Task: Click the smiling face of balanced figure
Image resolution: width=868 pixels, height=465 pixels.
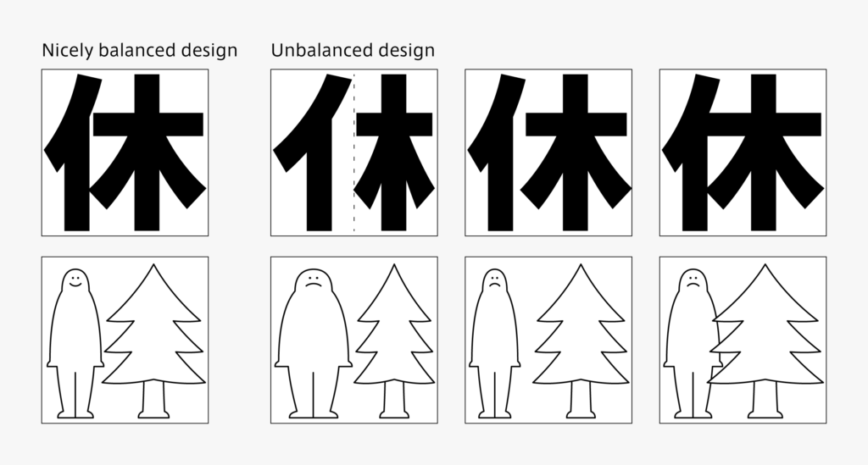Action: [x=75, y=281]
